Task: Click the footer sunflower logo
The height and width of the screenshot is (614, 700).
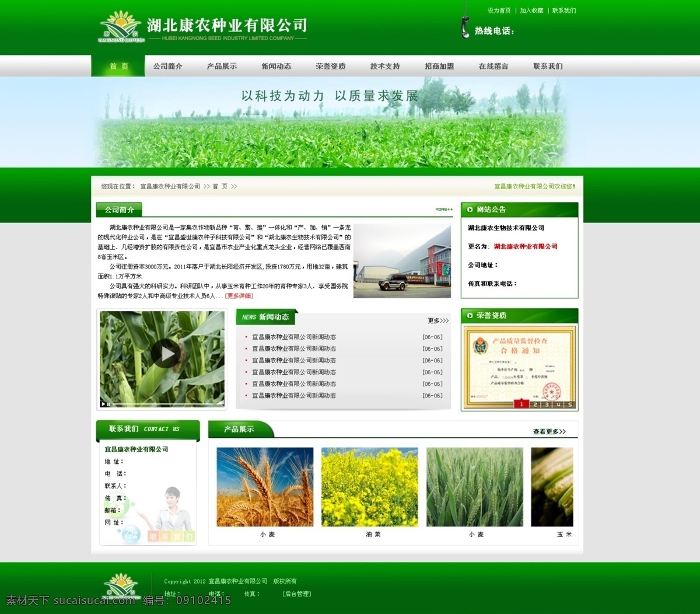Action: pos(121,586)
